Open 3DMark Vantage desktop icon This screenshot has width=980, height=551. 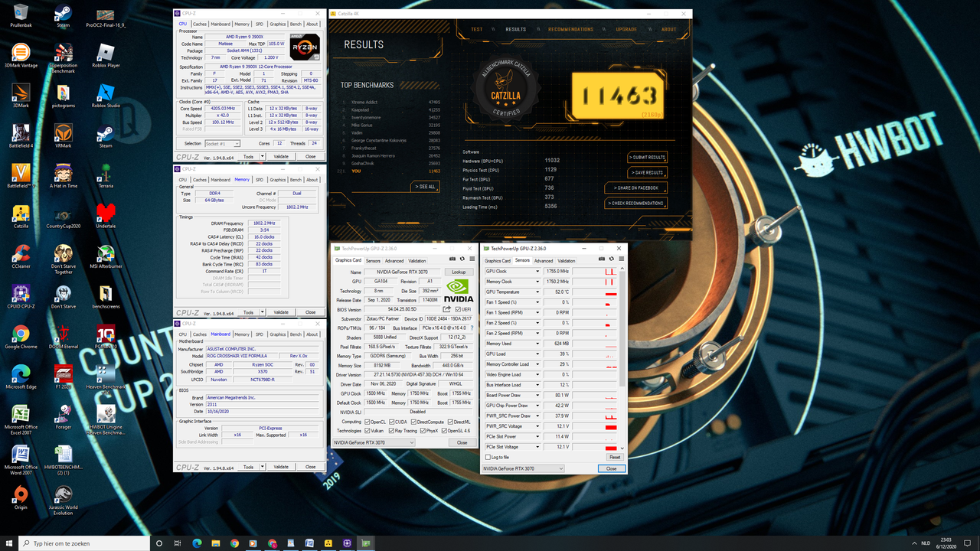click(21, 55)
